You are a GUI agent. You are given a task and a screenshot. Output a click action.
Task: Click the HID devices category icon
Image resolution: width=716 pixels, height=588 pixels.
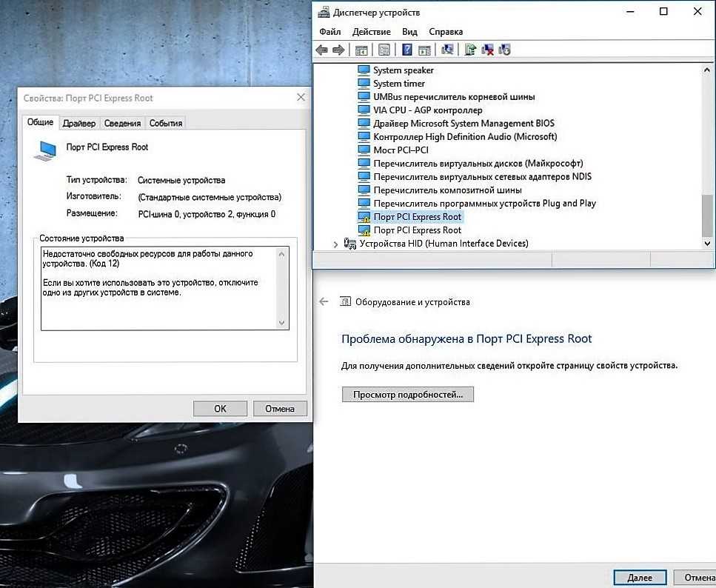(349, 244)
